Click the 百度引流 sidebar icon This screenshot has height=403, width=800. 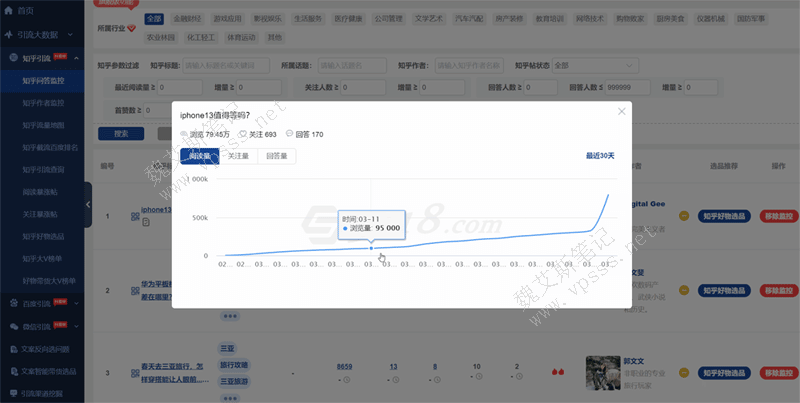(x=9, y=302)
